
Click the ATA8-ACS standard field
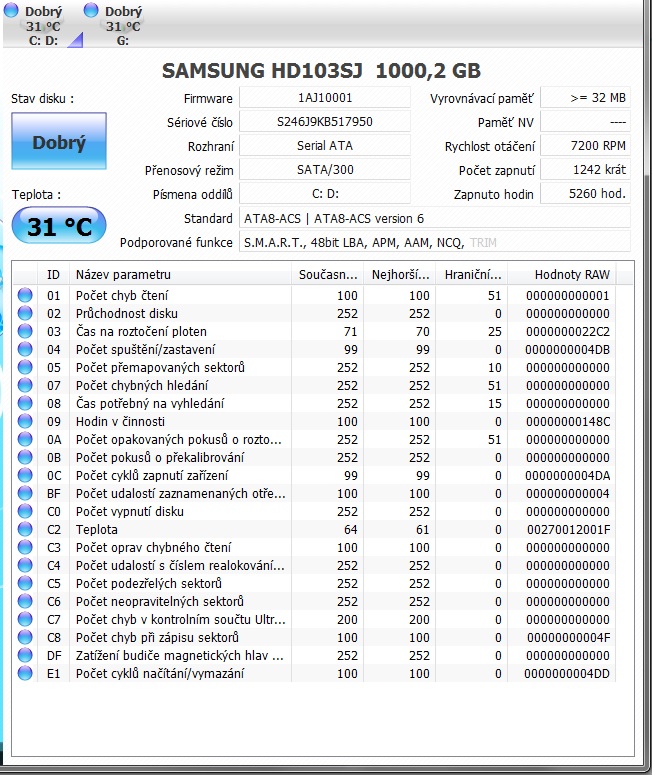pyautogui.click(x=435, y=218)
